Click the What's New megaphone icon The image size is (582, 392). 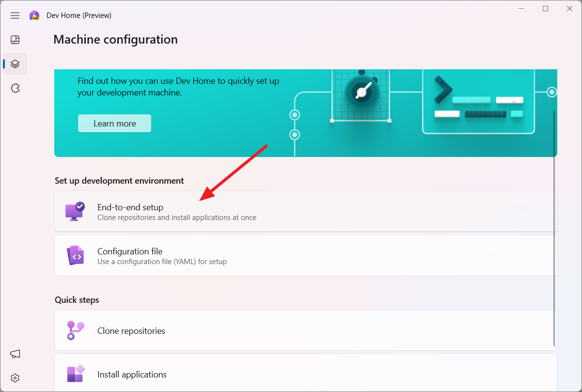[x=15, y=354]
